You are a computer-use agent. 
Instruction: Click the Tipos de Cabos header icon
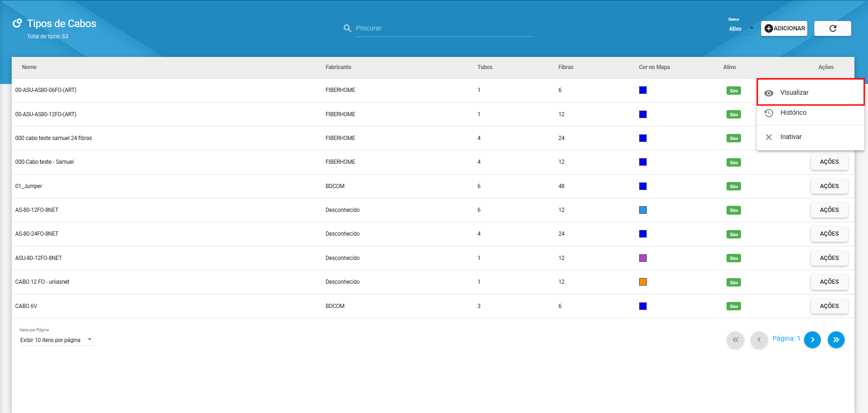(17, 23)
